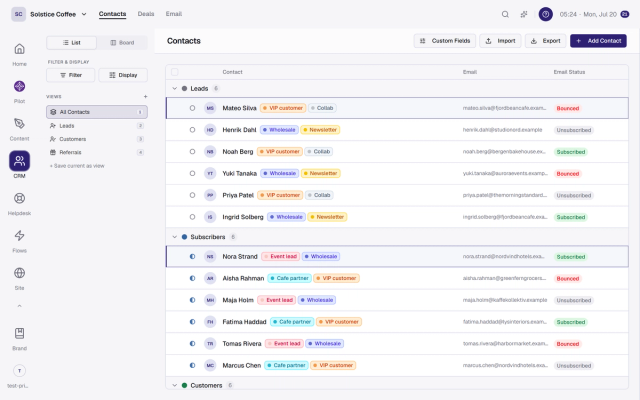This screenshot has height=400, width=640.
Task: Open the purple help circle icon
Action: click(x=546, y=14)
